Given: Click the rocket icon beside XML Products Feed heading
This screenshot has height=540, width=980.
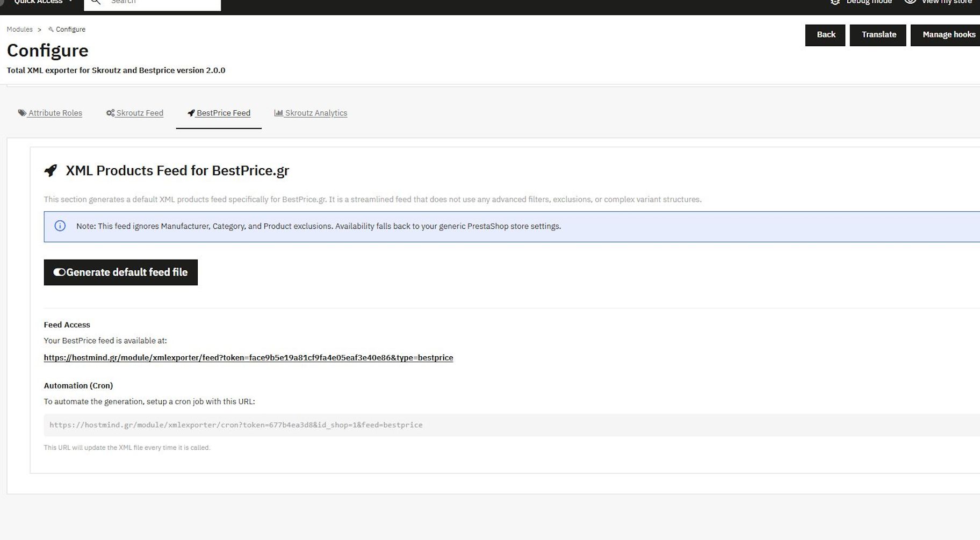Looking at the screenshot, I should (51, 171).
